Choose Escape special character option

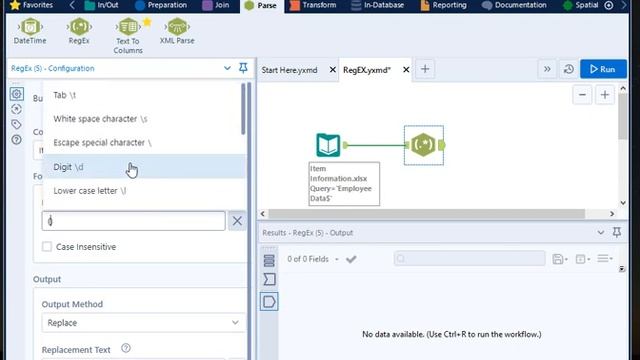pos(143,142)
